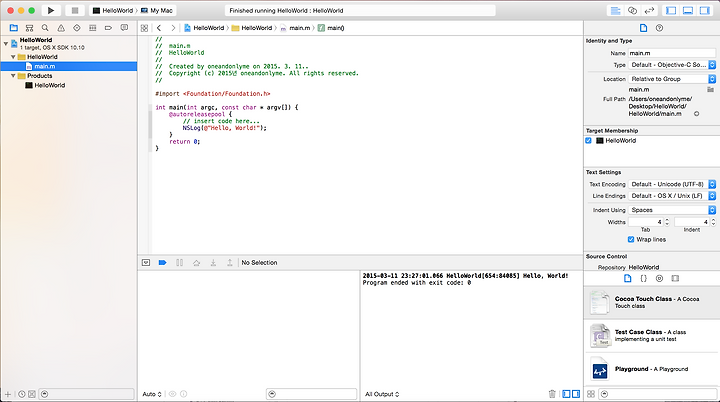Click the step out button
Viewport: 720px width, 402px height.
click(x=230, y=263)
